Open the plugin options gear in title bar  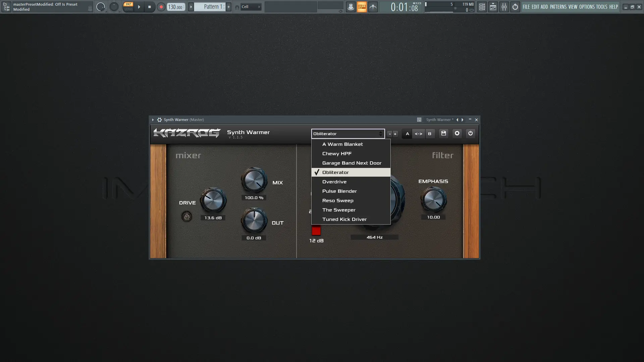(160, 120)
